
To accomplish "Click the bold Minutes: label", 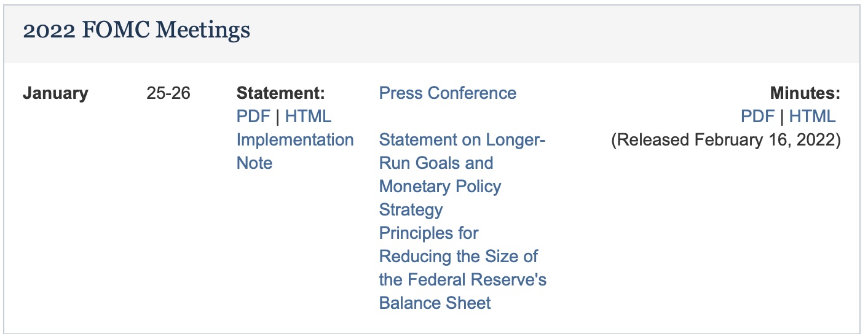I will point(805,93).
